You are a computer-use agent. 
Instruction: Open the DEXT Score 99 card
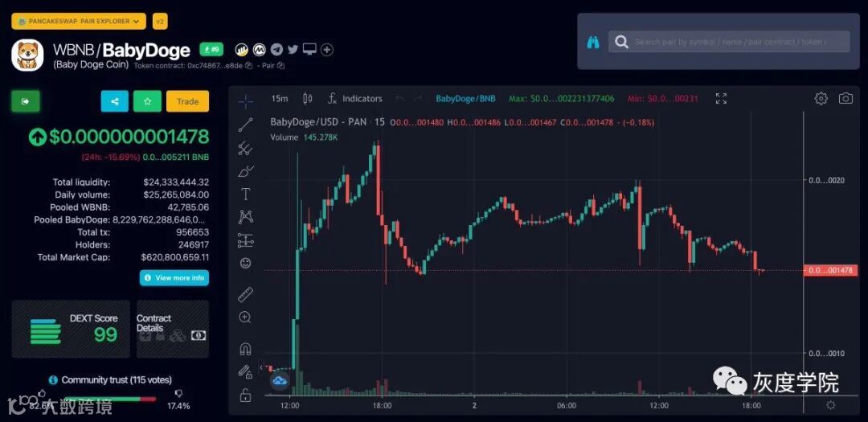point(71,329)
